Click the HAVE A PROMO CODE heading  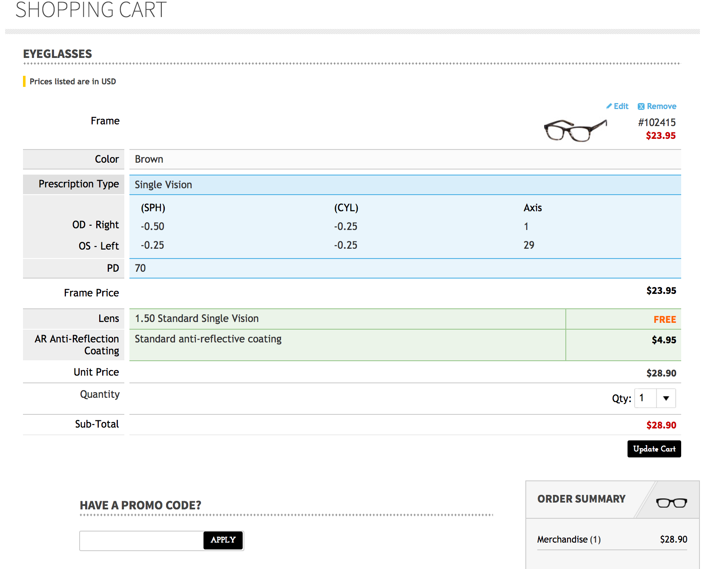[140, 505]
